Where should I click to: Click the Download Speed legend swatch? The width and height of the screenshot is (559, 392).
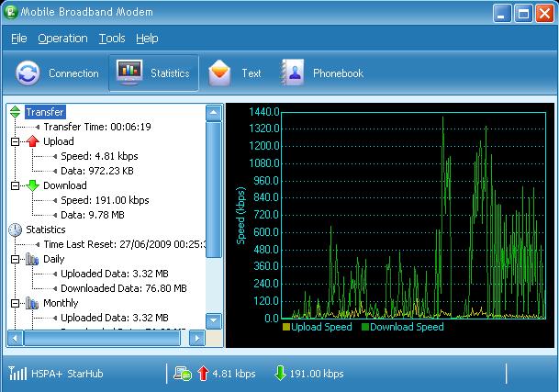point(364,327)
